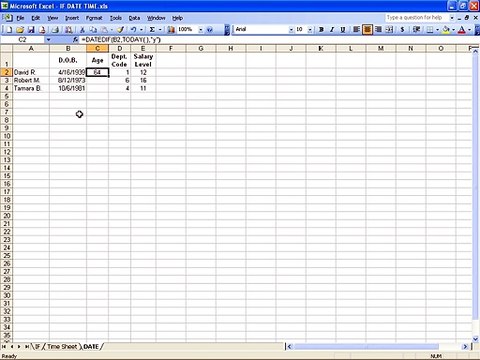Viewport: 480px width, 360px height.
Task: Select cell containing Tamara B.
Action: pos(31,88)
